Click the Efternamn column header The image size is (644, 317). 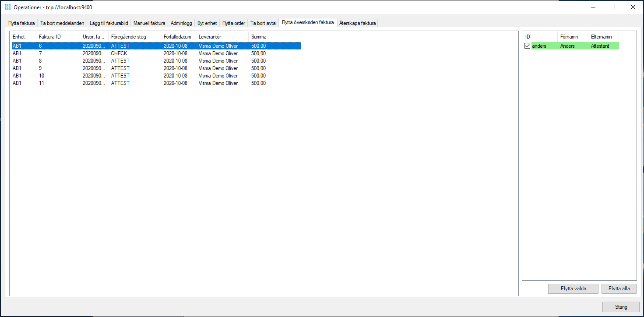pyautogui.click(x=602, y=37)
